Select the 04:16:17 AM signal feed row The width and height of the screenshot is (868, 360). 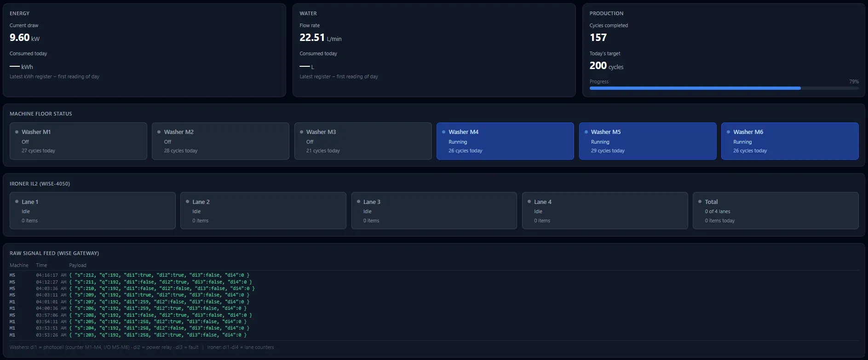pyautogui.click(x=434, y=275)
